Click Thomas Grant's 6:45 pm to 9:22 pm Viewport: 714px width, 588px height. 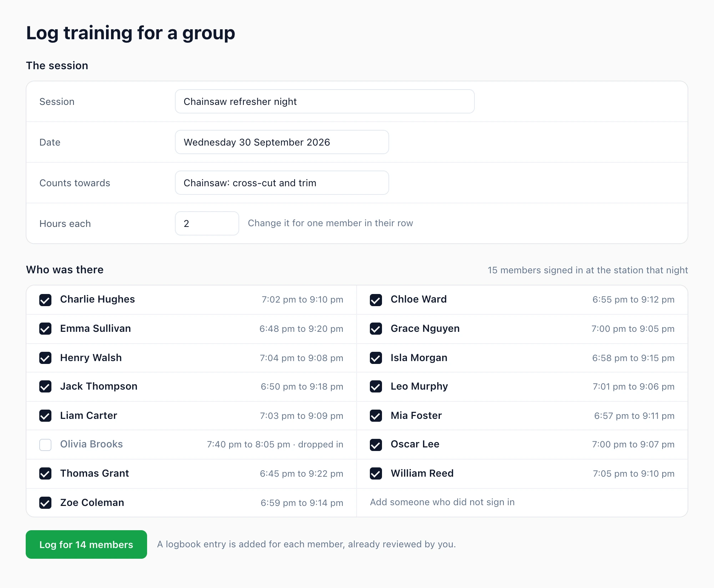[302, 473]
